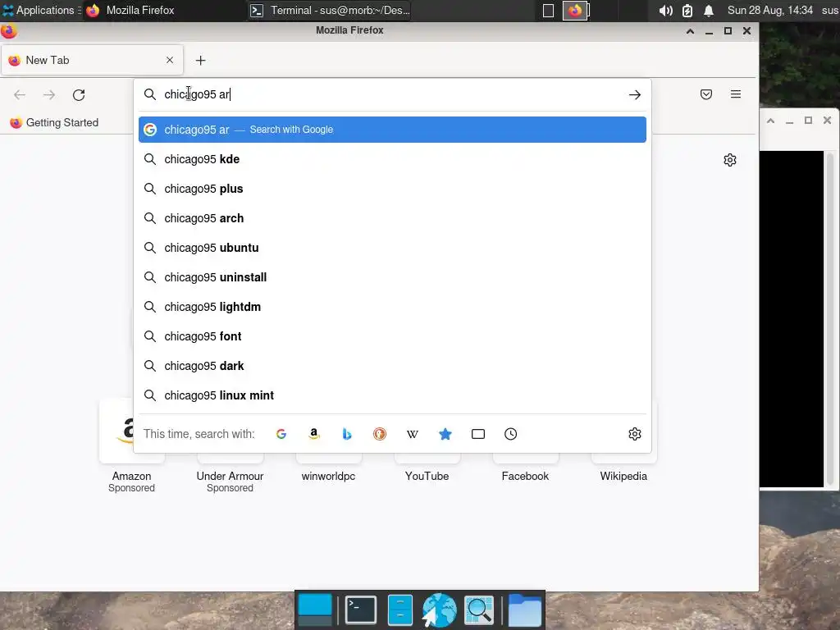Open Application Finder magnifier in the dock

(479, 609)
